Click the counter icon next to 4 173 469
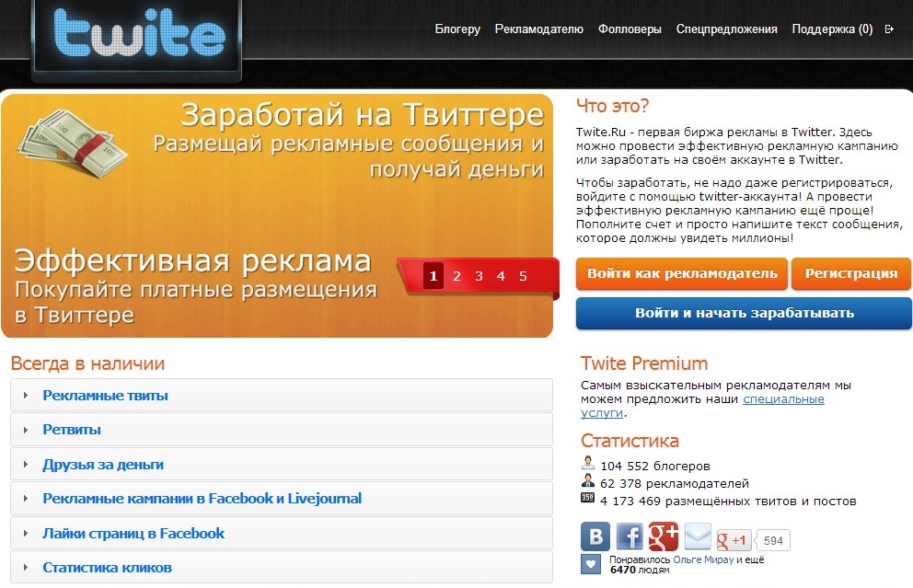 click(x=587, y=498)
